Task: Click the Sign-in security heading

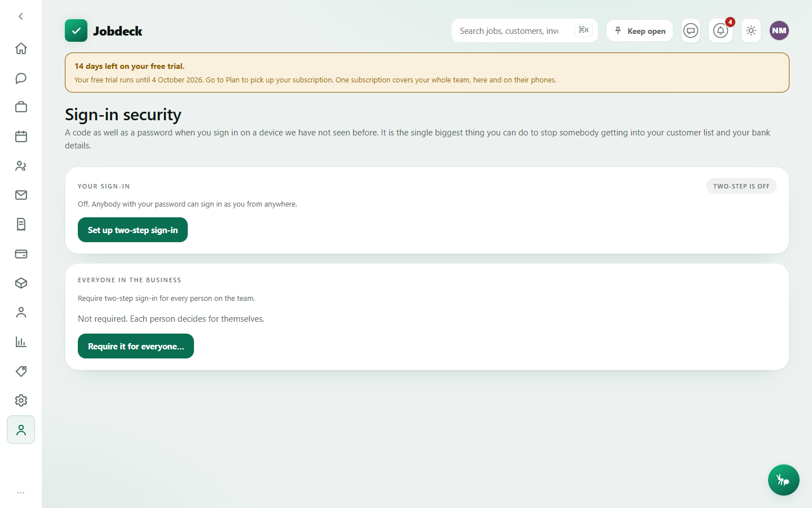Action: click(x=123, y=115)
